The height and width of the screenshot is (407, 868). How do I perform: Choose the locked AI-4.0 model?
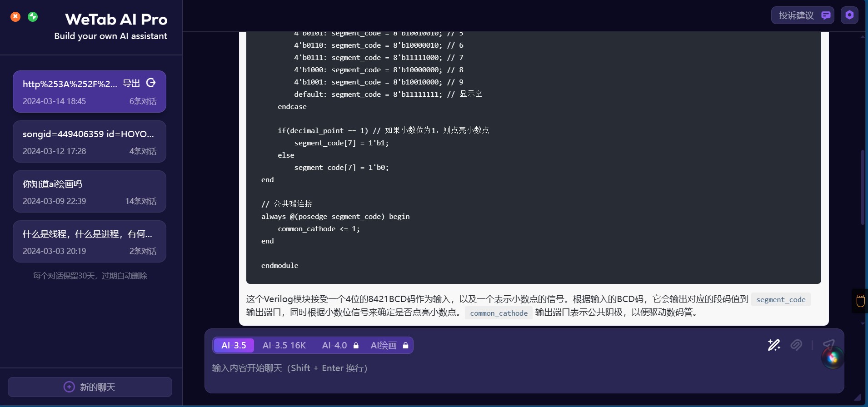[x=340, y=345]
